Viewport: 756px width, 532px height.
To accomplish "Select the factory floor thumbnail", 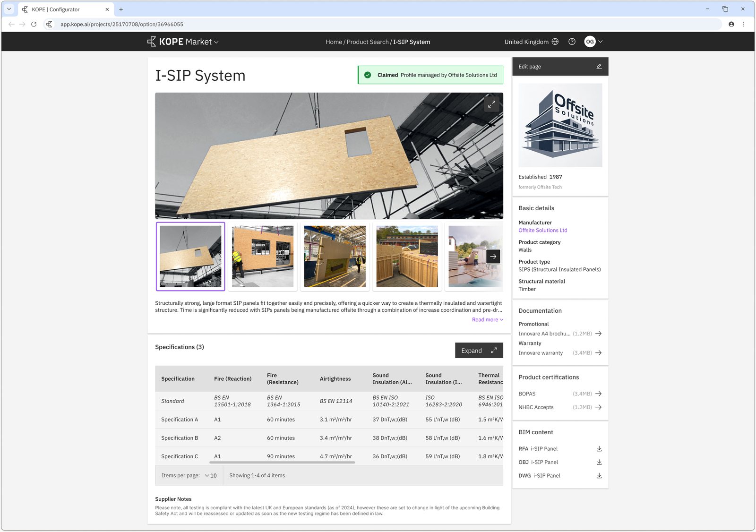I will 335,257.
